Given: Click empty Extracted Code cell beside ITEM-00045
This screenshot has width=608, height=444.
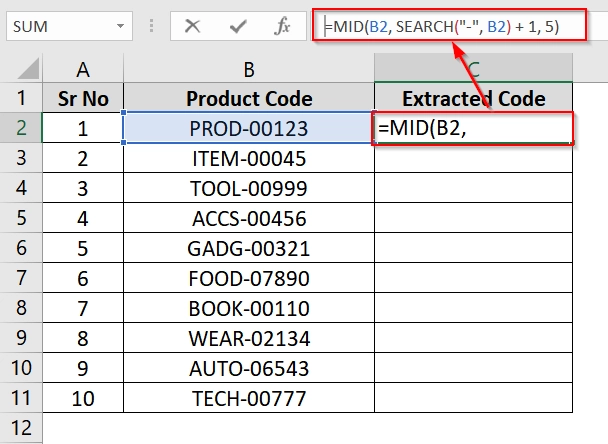Looking at the screenshot, I should click(473, 158).
